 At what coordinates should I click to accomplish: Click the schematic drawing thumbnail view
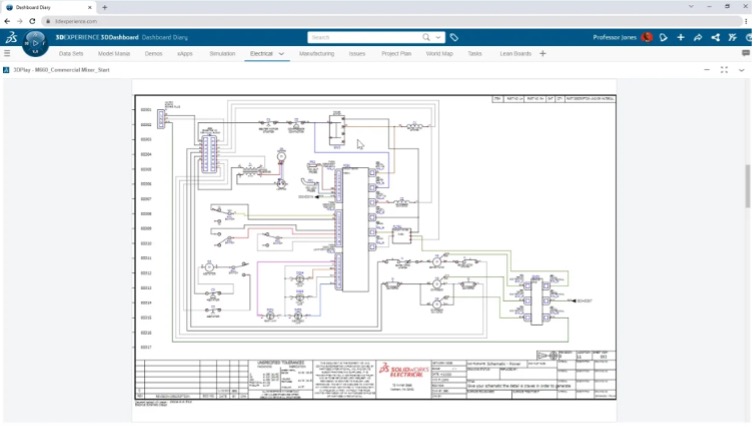(x=375, y=247)
